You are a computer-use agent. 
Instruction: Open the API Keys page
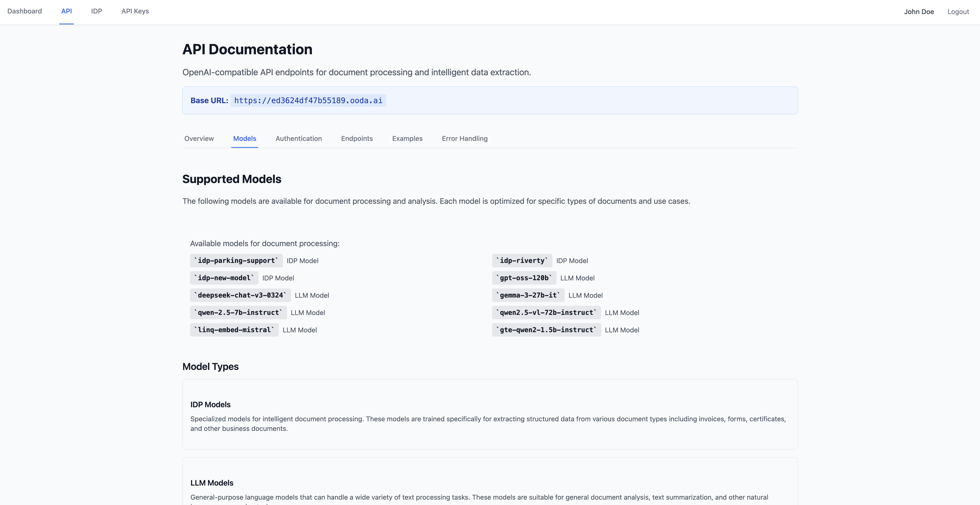135,11
